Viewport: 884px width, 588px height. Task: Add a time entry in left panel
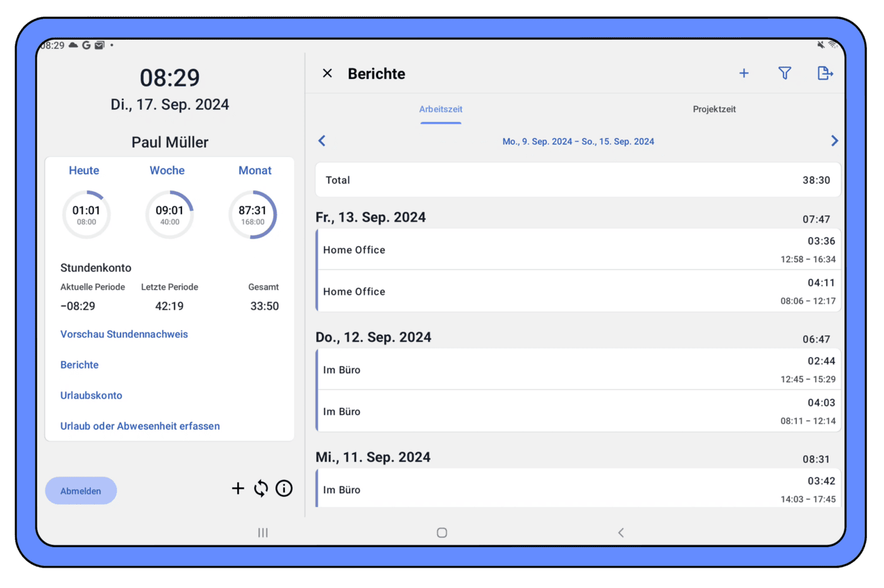click(x=238, y=488)
